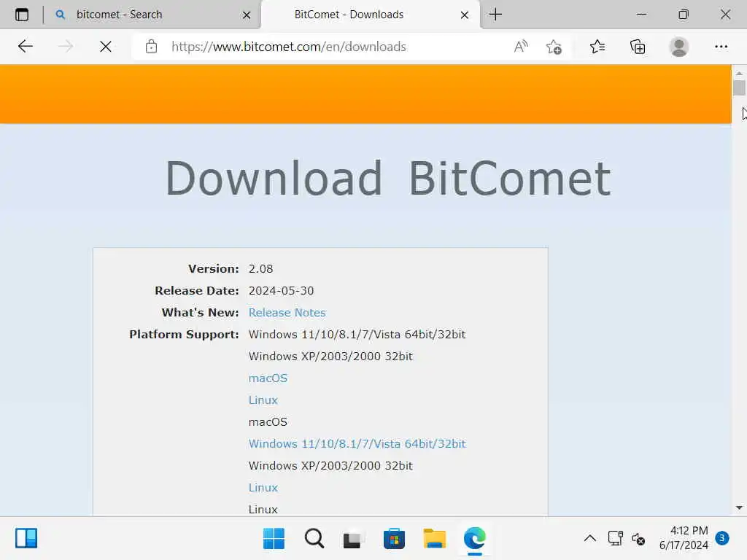
Task: Open the Favorites list
Action: point(597,47)
